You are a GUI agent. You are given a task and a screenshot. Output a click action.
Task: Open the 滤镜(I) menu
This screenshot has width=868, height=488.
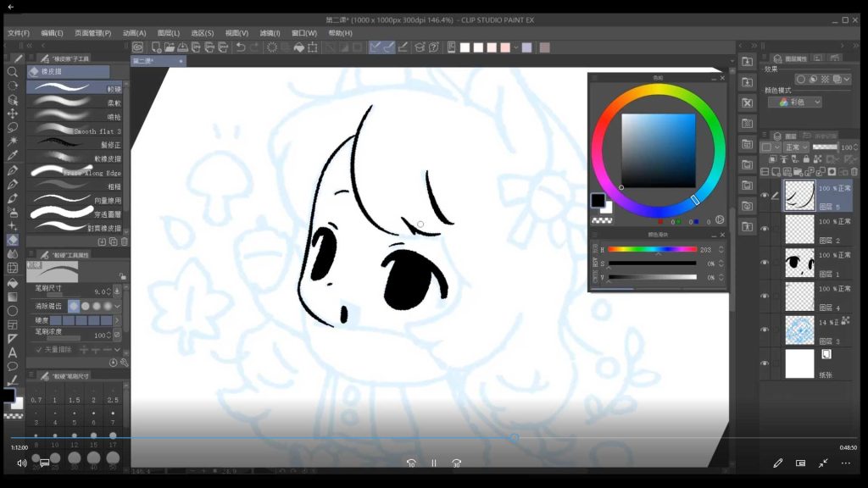(x=270, y=33)
